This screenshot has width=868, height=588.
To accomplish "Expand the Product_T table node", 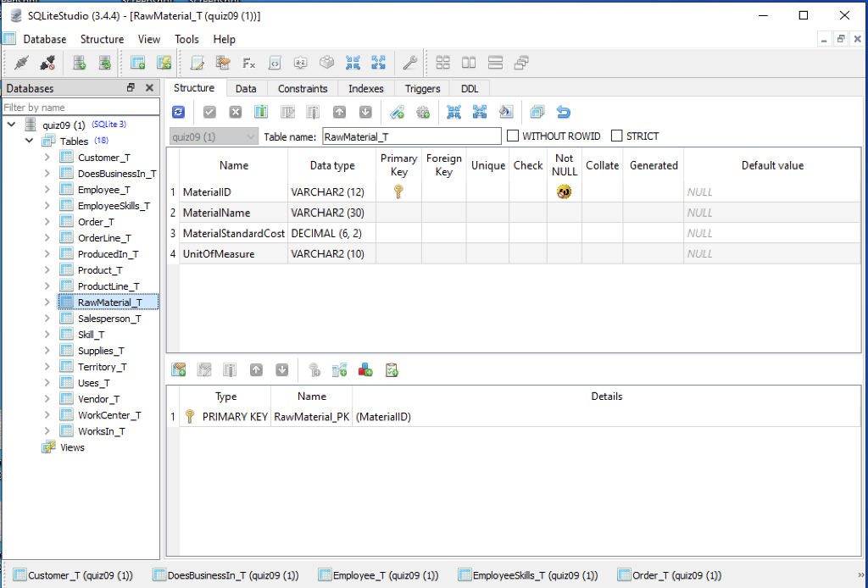I will [47, 270].
